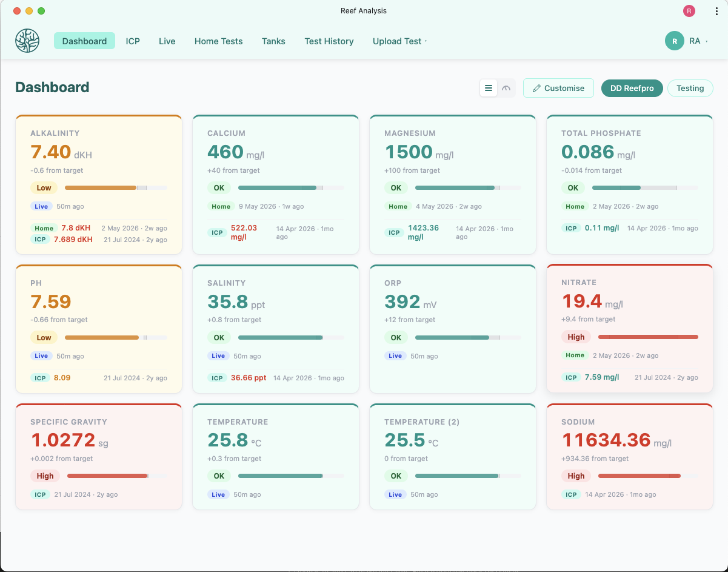This screenshot has height=572, width=728.
Task: Open the Dashboard tab
Action: pos(84,41)
